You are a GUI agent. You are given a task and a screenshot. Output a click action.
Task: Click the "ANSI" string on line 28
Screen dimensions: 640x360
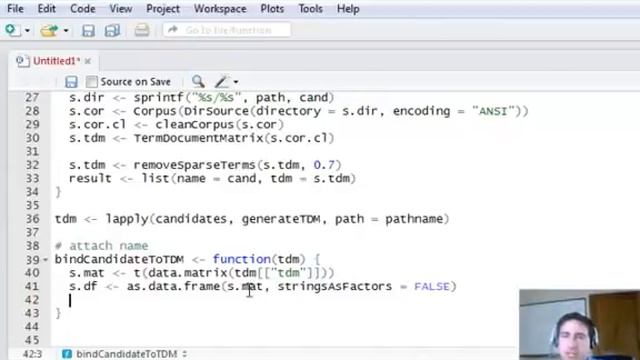(x=493, y=111)
